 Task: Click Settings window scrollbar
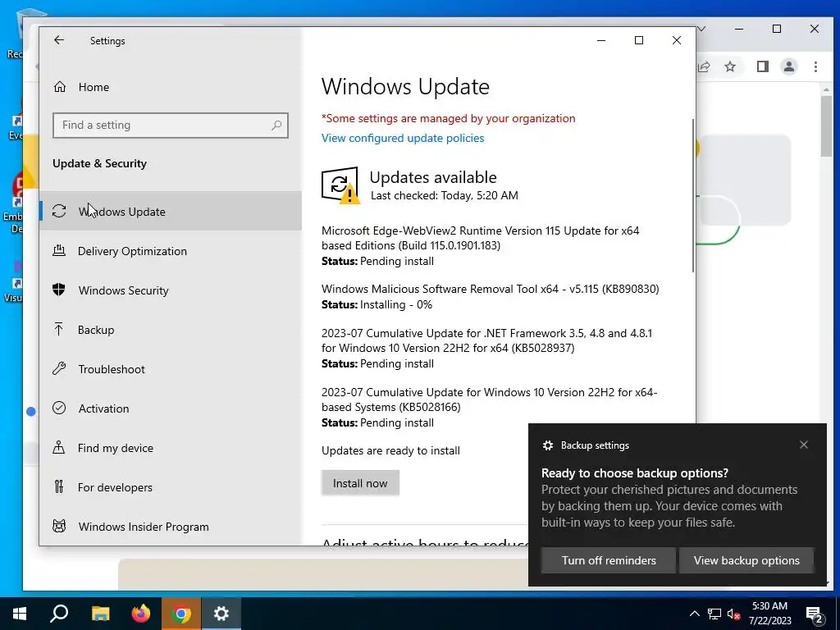[x=693, y=195]
